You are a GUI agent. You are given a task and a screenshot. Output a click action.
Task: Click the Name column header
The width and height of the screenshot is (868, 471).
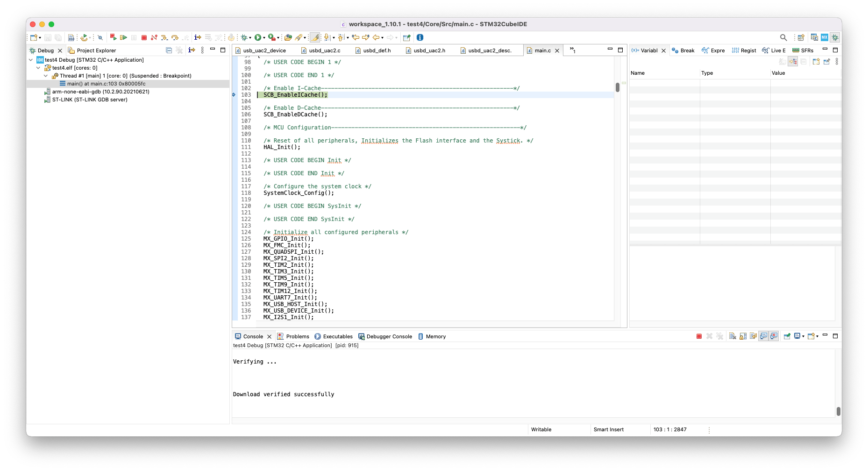tap(664, 73)
